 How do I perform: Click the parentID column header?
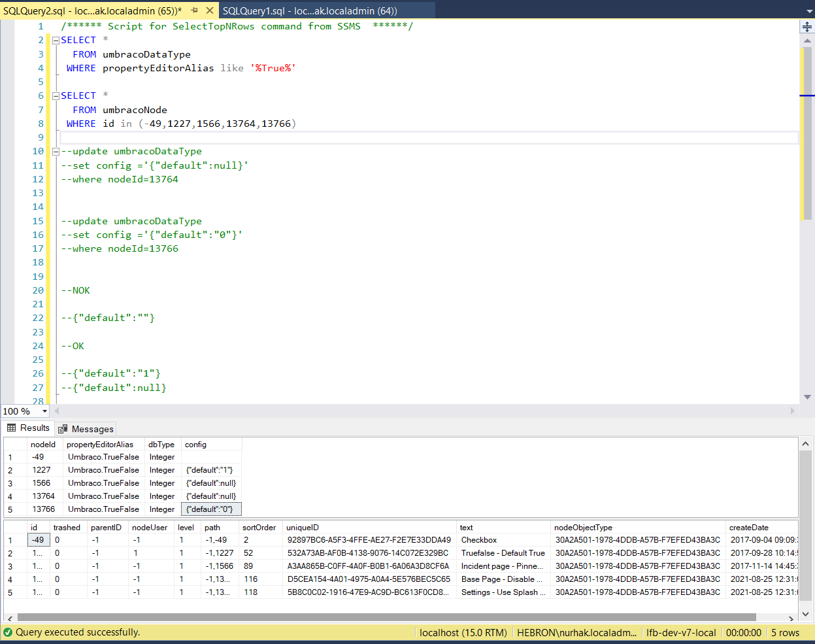(x=107, y=528)
